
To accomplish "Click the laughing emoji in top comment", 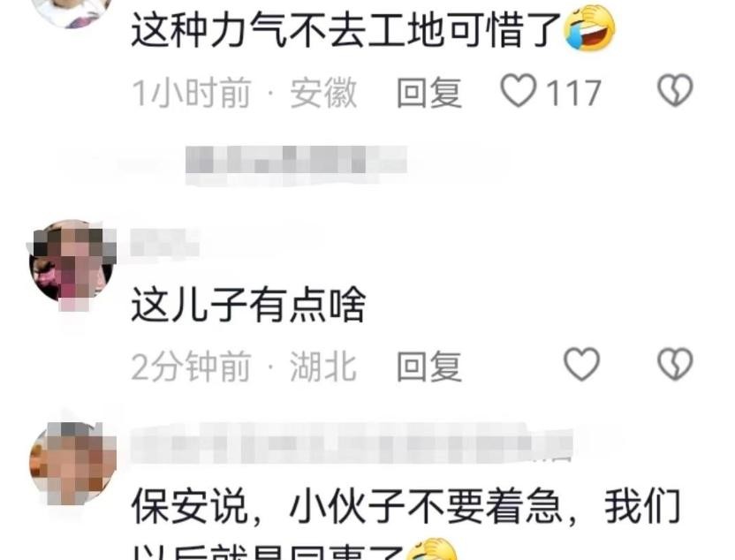I will tap(590, 27).
